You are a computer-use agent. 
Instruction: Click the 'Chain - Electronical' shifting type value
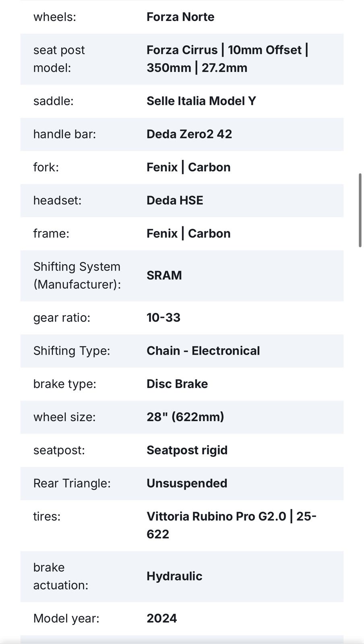203,351
